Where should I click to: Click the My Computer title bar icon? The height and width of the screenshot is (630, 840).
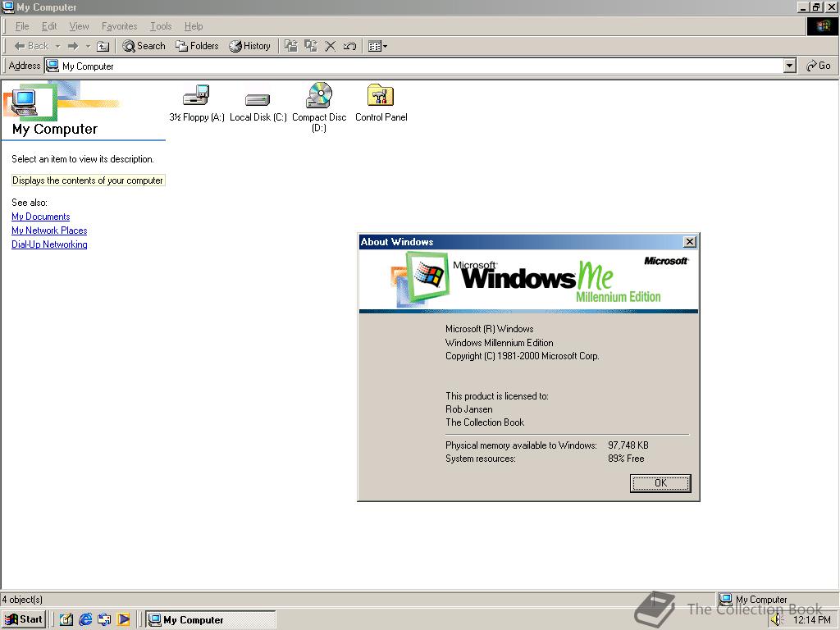point(7,7)
